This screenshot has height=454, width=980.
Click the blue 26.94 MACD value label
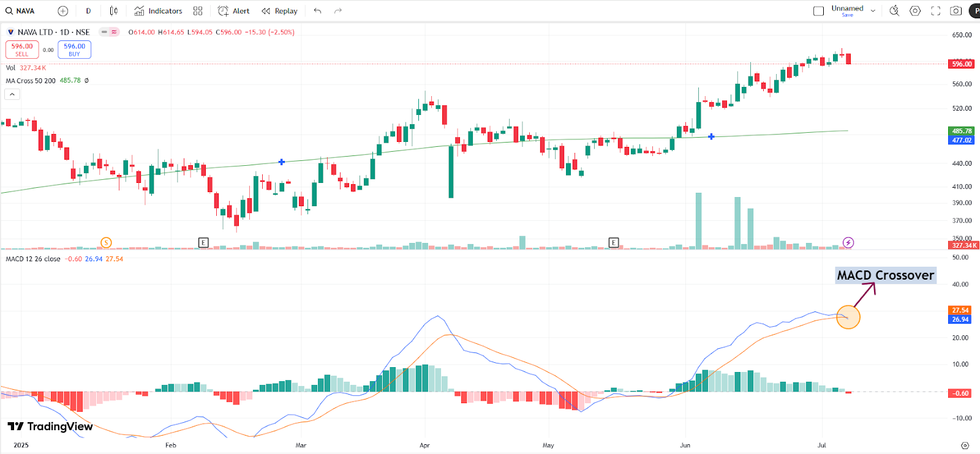[x=960, y=319]
